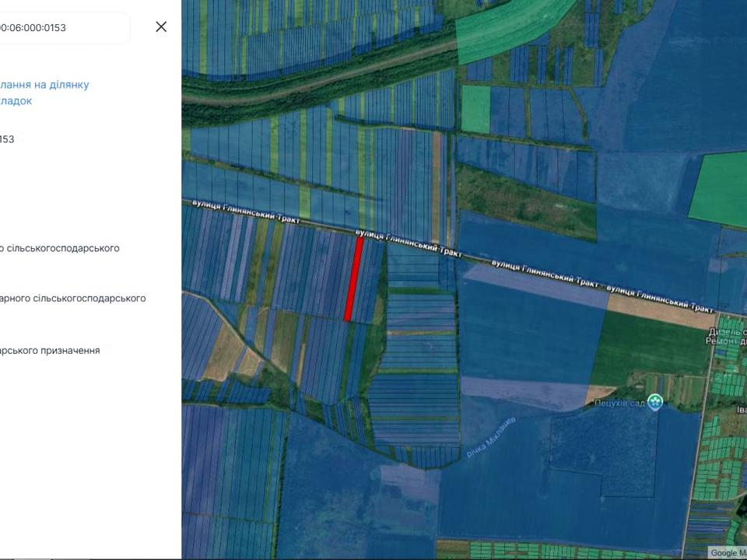Click the cadastral number search field
The width and height of the screenshot is (747, 560).
point(62,28)
